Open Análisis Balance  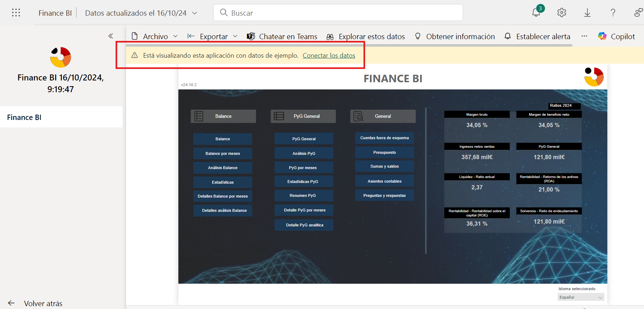tap(223, 168)
